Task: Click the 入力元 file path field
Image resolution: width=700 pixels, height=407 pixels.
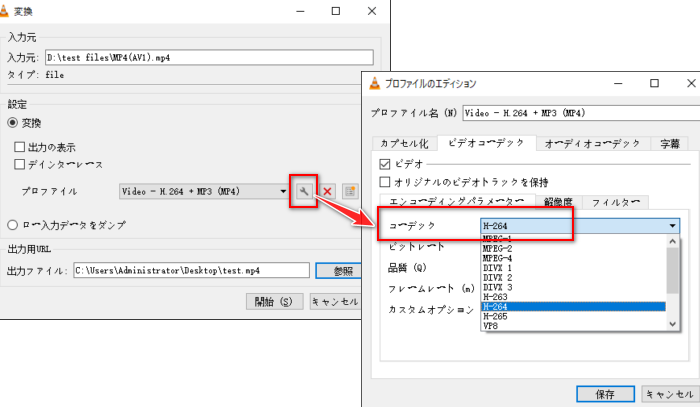Action: pos(209,57)
